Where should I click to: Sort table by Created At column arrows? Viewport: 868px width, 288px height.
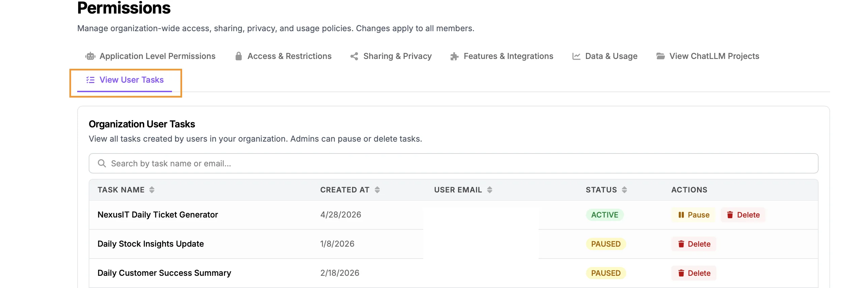[377, 190]
